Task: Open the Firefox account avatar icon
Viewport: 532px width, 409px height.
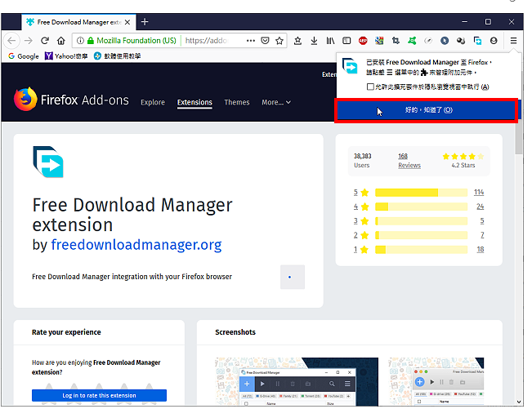Action: point(494,41)
